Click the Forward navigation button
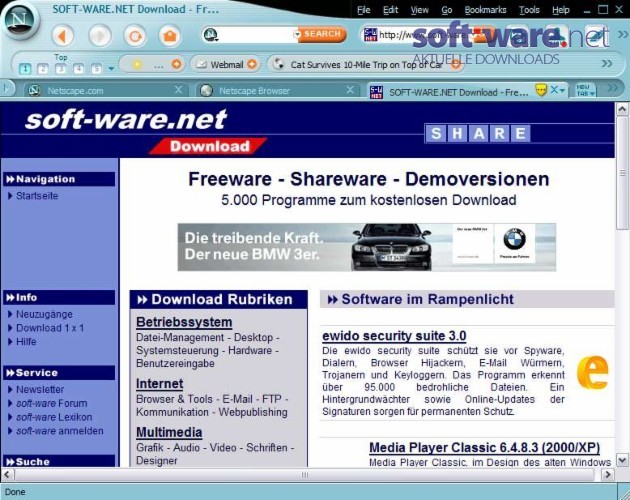This screenshot has height=500, width=630. (100, 36)
